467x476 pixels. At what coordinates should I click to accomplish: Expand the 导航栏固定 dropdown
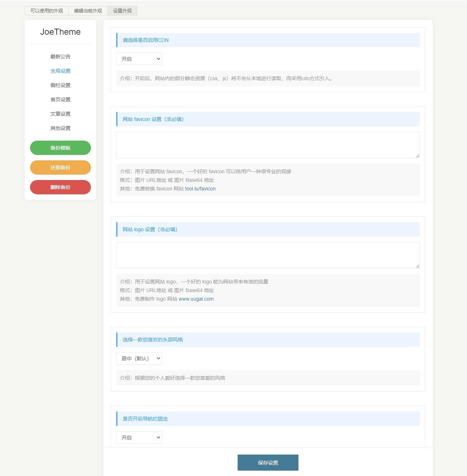[139, 438]
